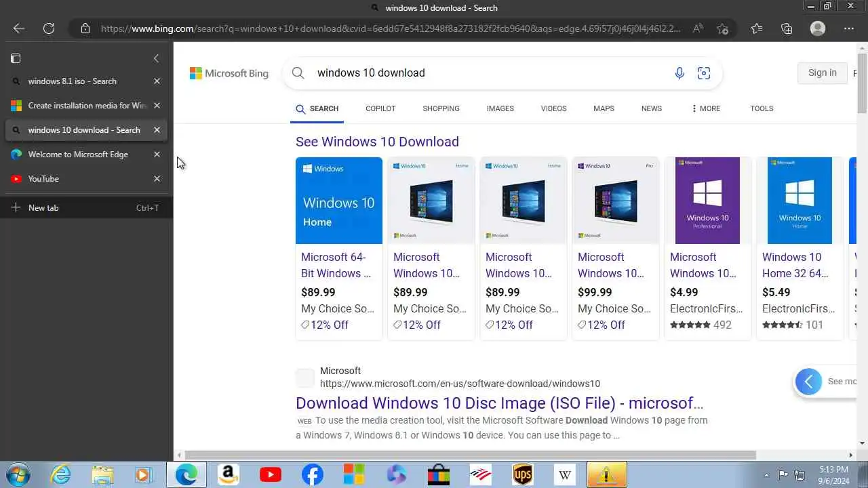Open the Windows Start menu

18,475
